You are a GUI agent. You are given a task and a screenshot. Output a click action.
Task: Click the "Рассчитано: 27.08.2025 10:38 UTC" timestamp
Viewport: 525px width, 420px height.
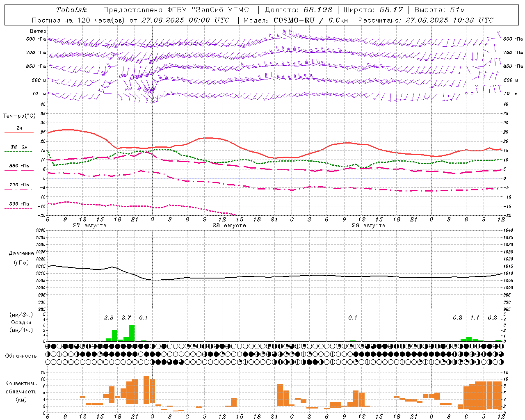click(x=426, y=20)
